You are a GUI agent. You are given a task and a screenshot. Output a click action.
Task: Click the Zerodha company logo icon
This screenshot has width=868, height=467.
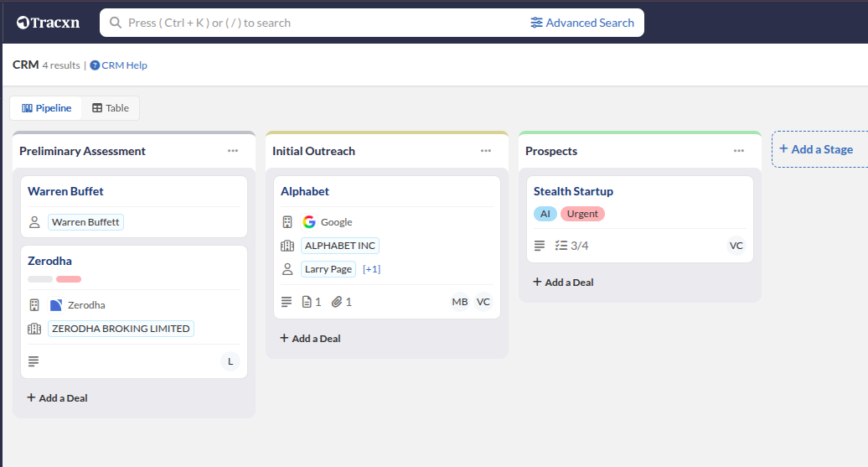(56, 305)
